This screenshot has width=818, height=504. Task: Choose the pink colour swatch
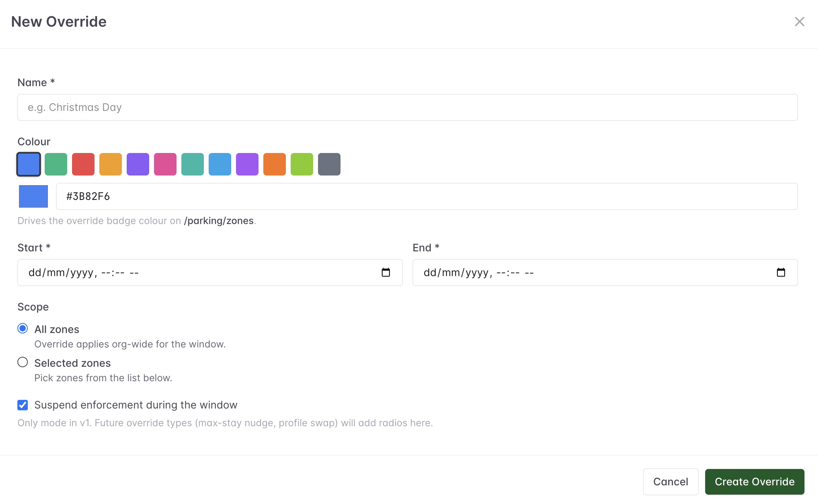tap(165, 164)
